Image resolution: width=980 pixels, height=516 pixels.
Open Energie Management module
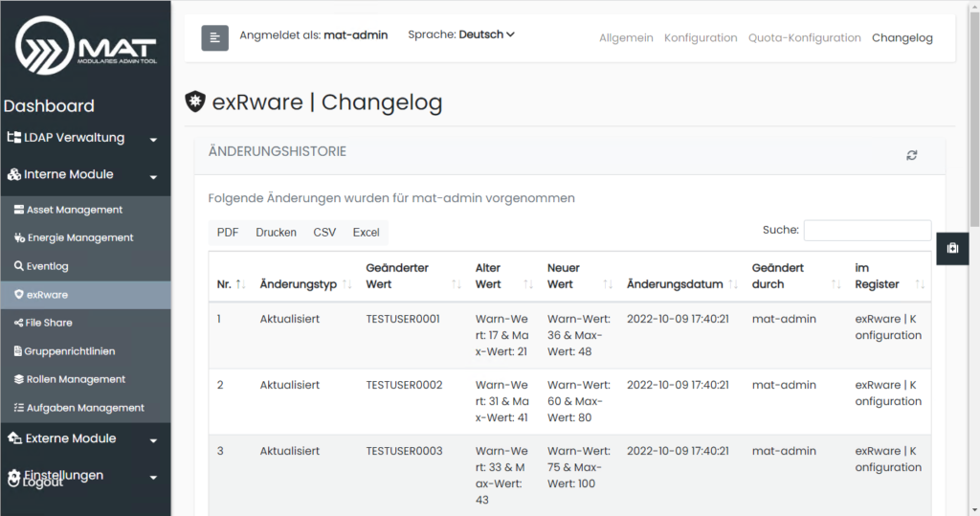[x=79, y=237]
